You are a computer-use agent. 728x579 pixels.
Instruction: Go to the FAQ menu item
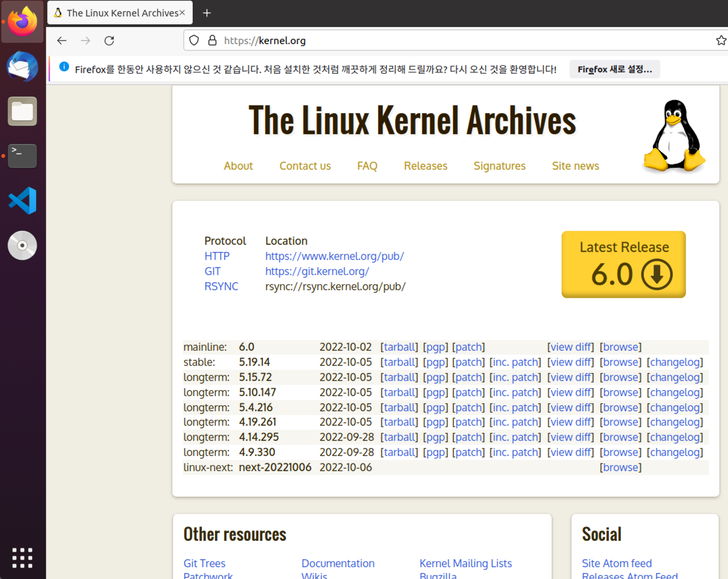coord(367,166)
